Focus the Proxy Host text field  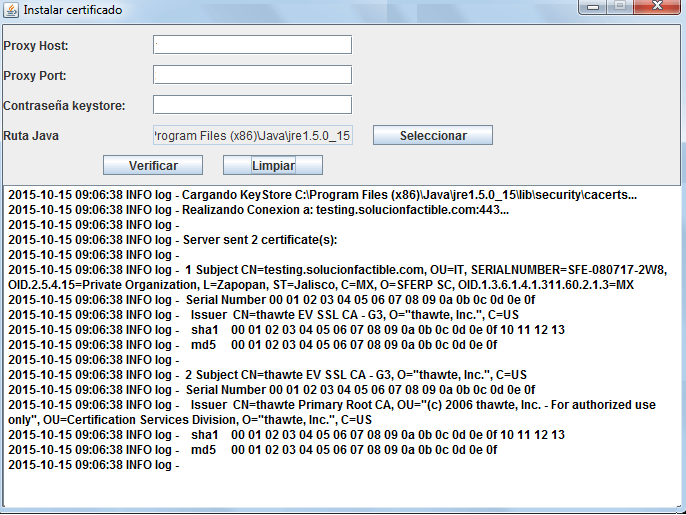tap(252, 45)
